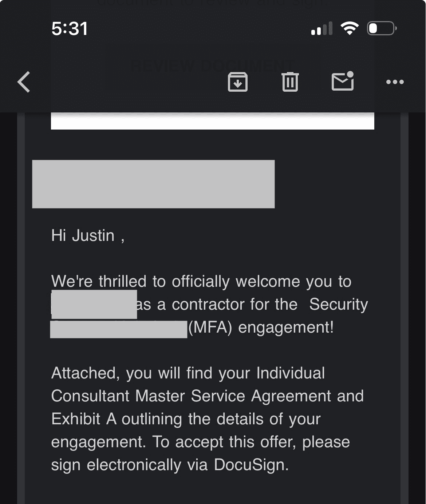The image size is (426, 504).
Task: Mark the email as unread
Action: 343,81
